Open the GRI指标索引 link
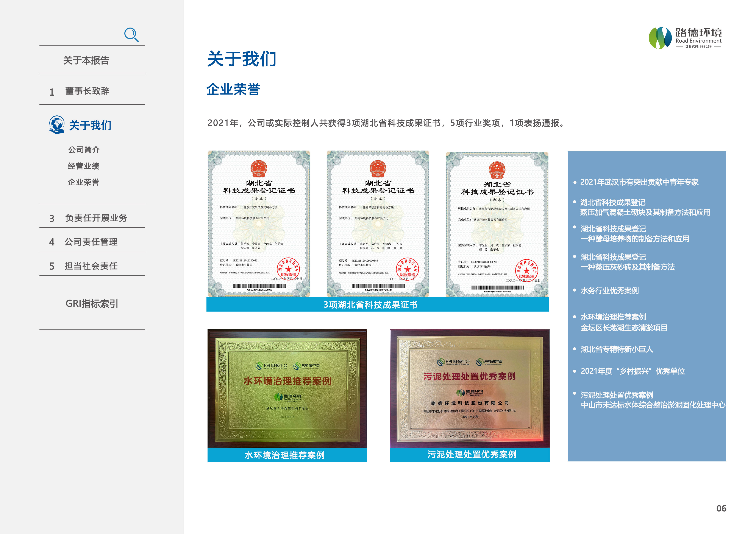Viewport: 756px width, 534px height. click(92, 303)
